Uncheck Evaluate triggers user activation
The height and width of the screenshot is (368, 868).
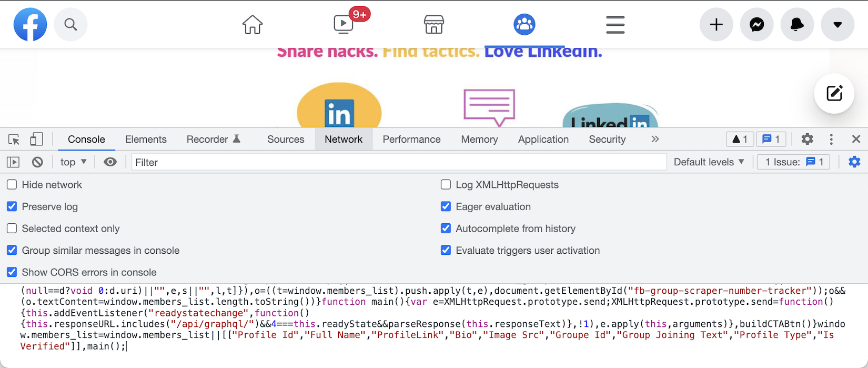coord(446,251)
